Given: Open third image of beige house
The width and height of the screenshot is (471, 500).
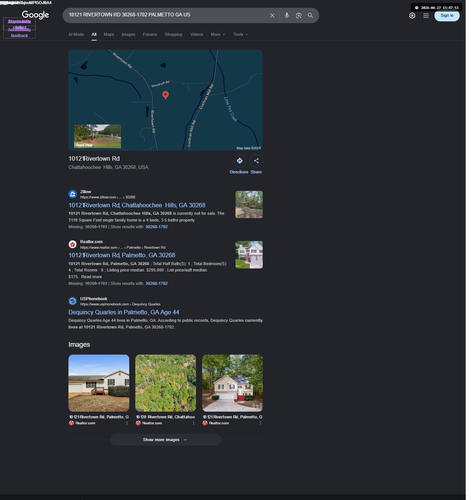Looking at the screenshot, I should [x=232, y=383].
